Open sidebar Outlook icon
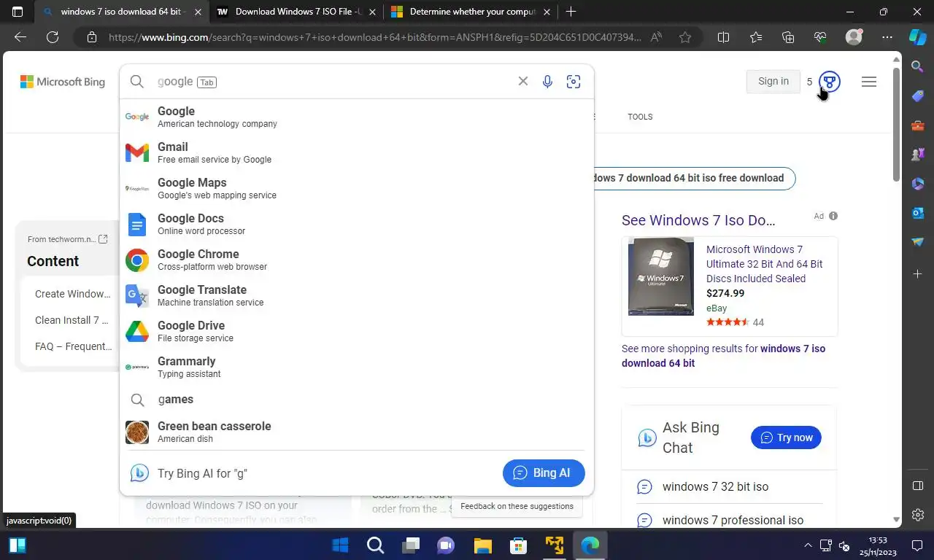The height and width of the screenshot is (560, 934). 918,213
